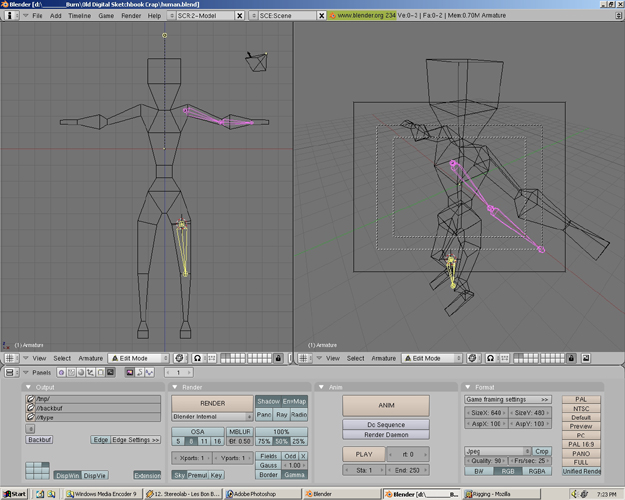
Task: Select the RGBA color output option
Action: (x=537, y=471)
